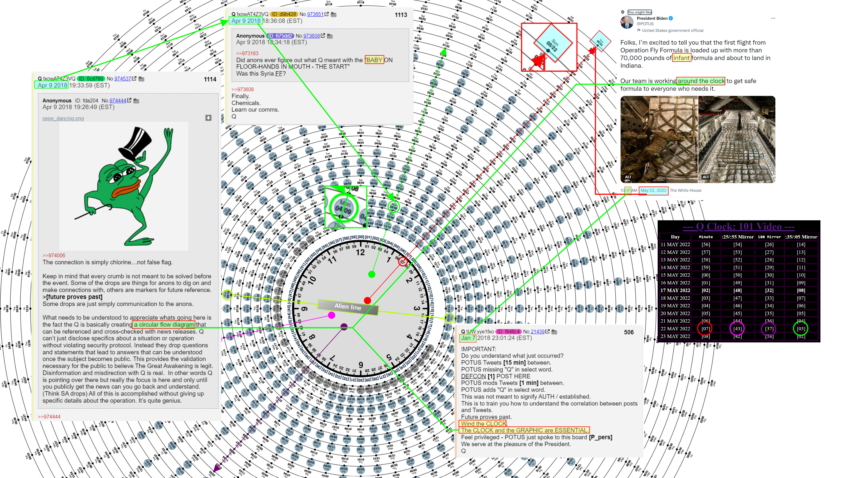Screen dimensions: 868x478
Task: Click the flag icon beside United States government official
Action: 639,30
